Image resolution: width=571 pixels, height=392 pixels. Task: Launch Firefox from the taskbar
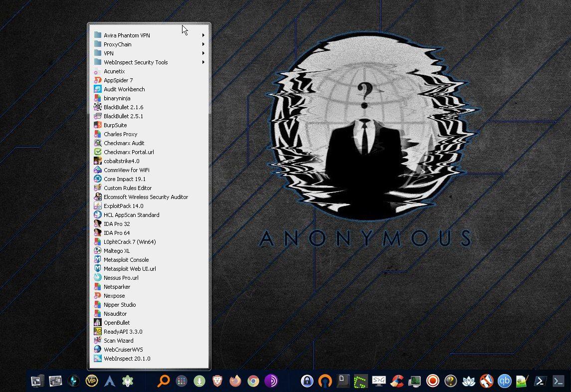point(235,381)
